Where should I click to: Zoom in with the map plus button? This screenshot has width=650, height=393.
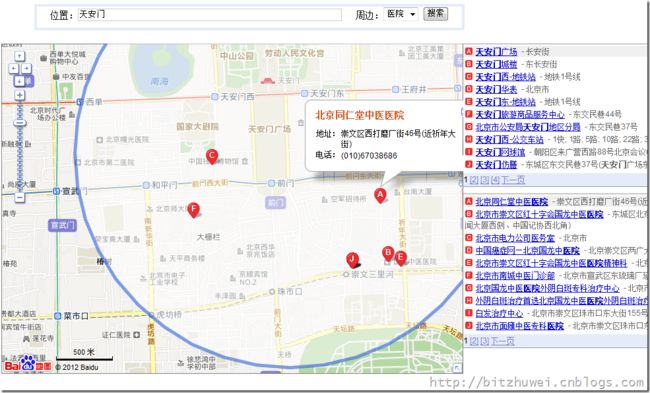point(19,95)
